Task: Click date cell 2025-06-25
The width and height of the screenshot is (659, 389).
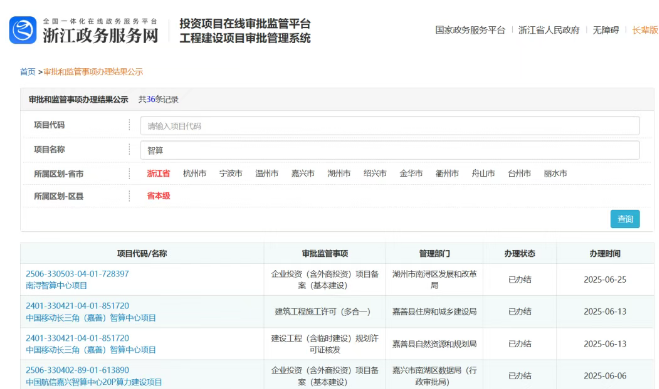Action: pyautogui.click(x=605, y=280)
